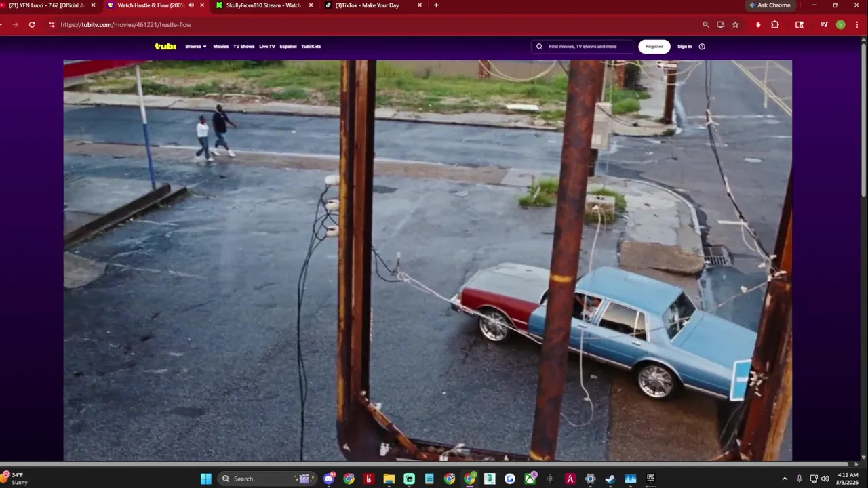Open the Chrome profile avatar

click(x=840, y=24)
